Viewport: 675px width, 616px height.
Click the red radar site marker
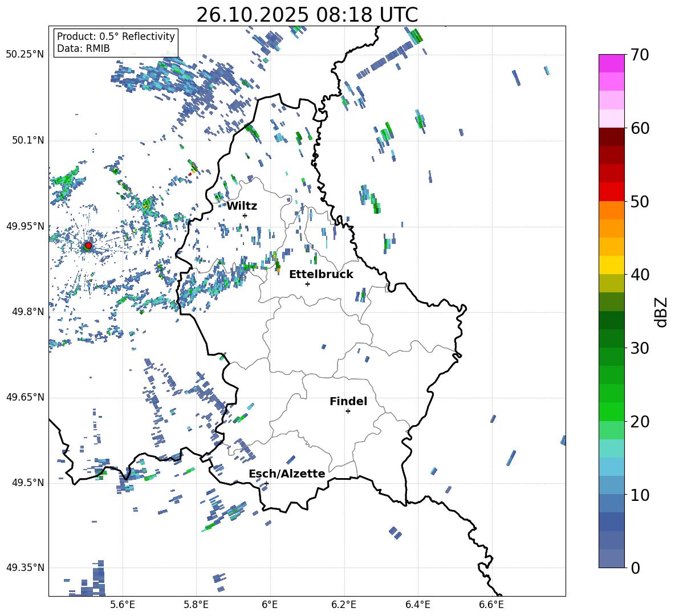88,246
